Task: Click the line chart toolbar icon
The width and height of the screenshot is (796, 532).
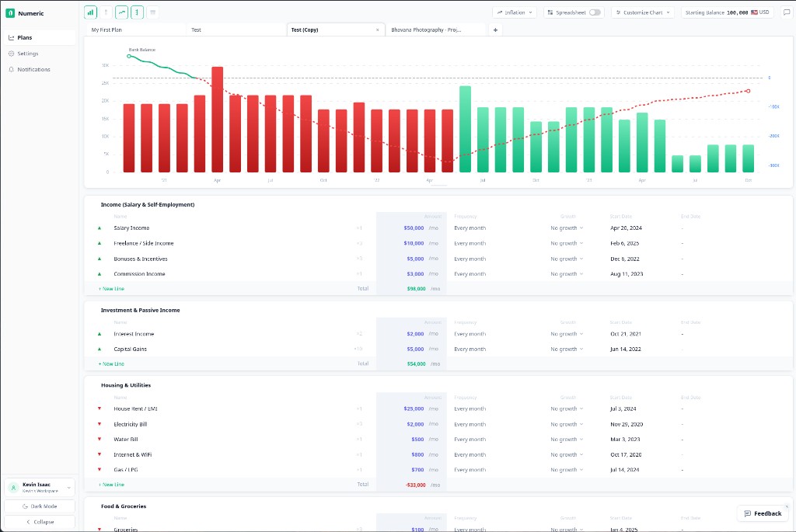Action: click(x=121, y=12)
